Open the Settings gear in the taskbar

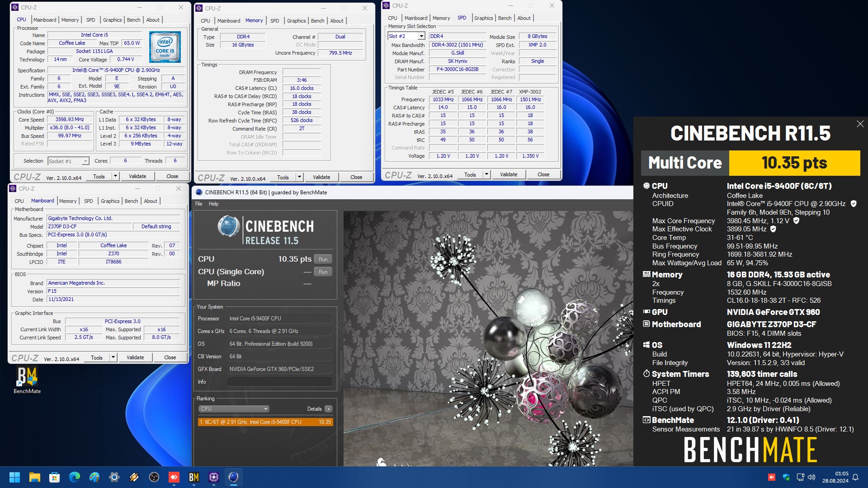[x=114, y=477]
